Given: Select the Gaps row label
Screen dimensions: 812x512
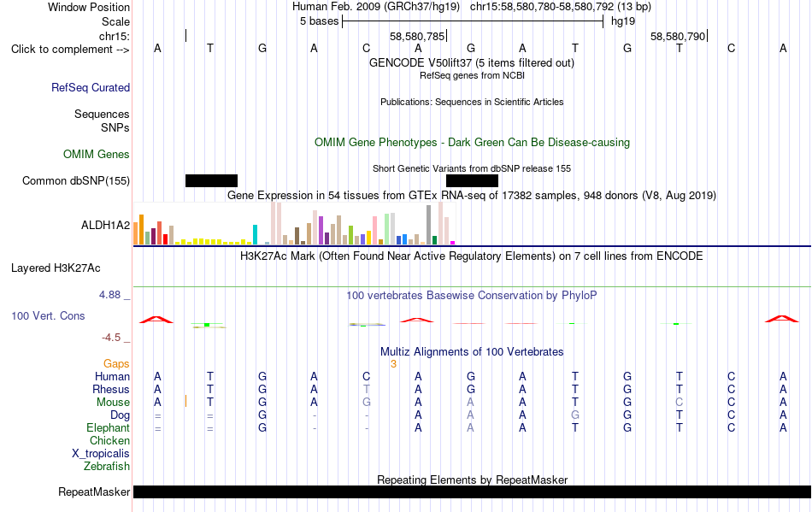Looking at the screenshot, I should 116,364.
